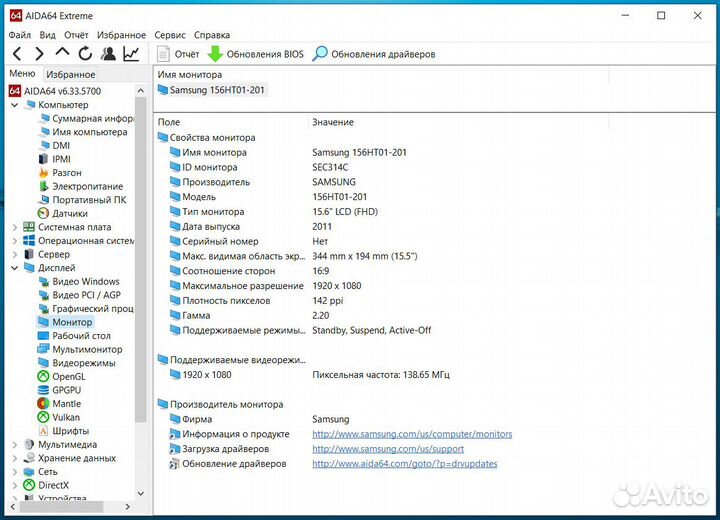Open the Вид menu
The image size is (720, 520).
coord(47,35)
